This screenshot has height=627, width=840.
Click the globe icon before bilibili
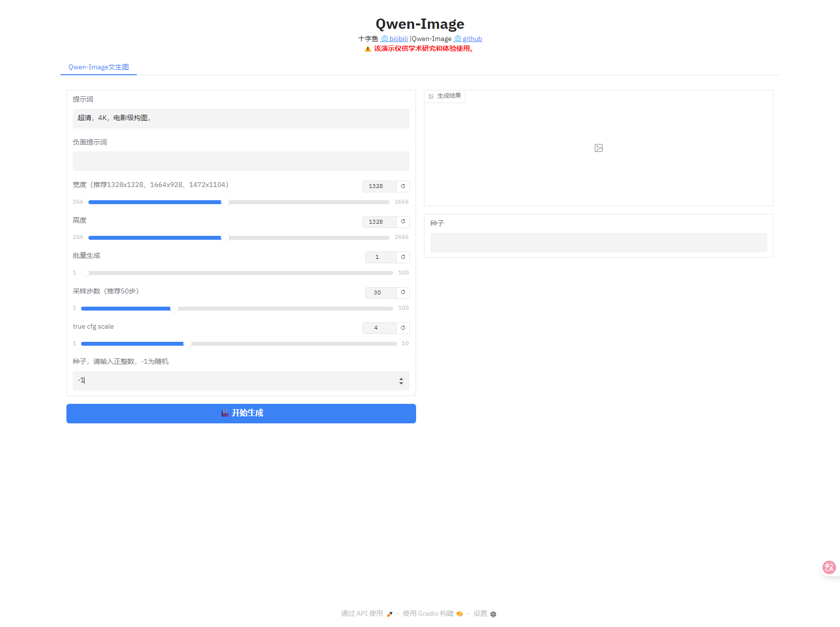(384, 39)
